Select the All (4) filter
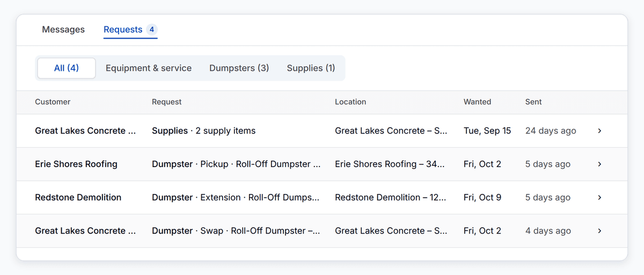This screenshot has height=275, width=644. click(x=67, y=68)
